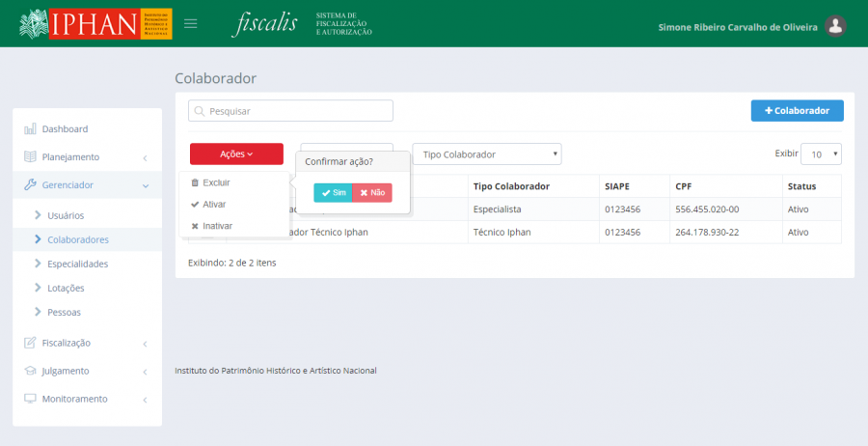This screenshot has height=446, width=868.
Task: Choose Excluir from the Ações menu
Action: (216, 182)
